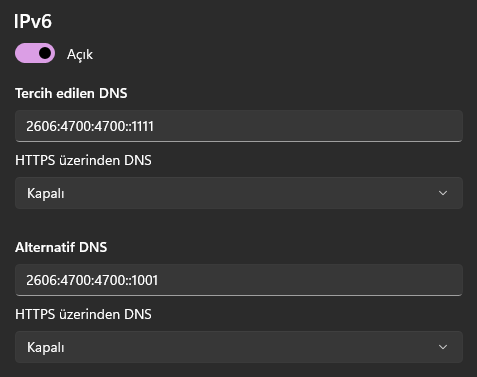Click Kapalı text in alternate DNS HTTPS combo
This screenshot has width=477, height=377.
(46, 347)
